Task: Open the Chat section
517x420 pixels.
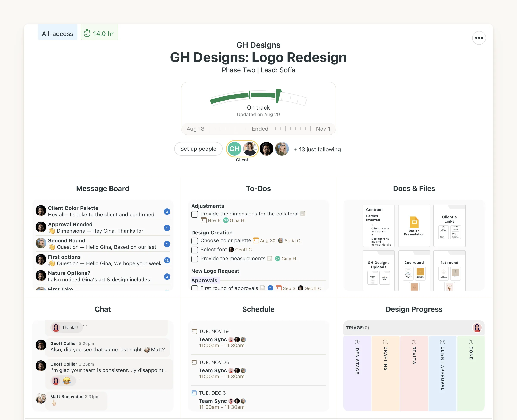Action: (103, 309)
